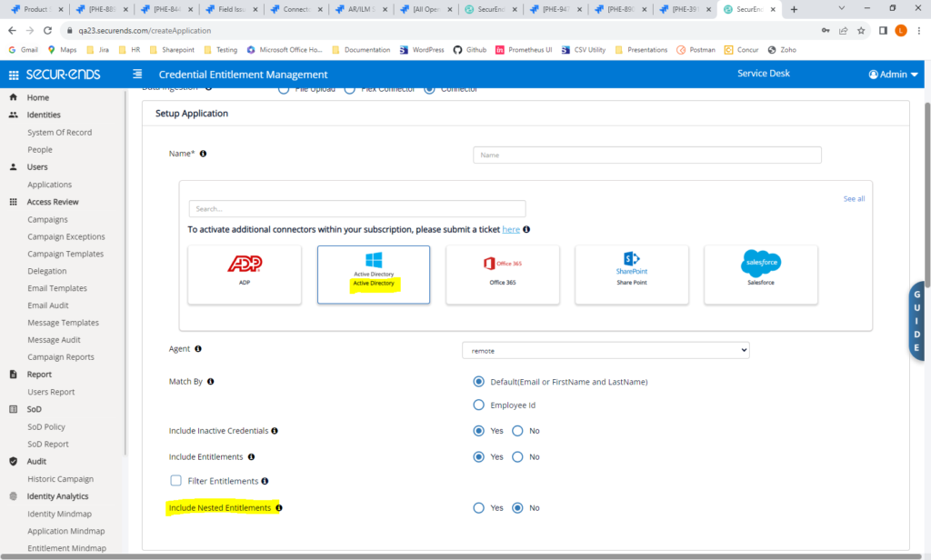Select the Office 365 connector card
Image resolution: width=931 pixels, height=560 pixels.
(x=503, y=275)
